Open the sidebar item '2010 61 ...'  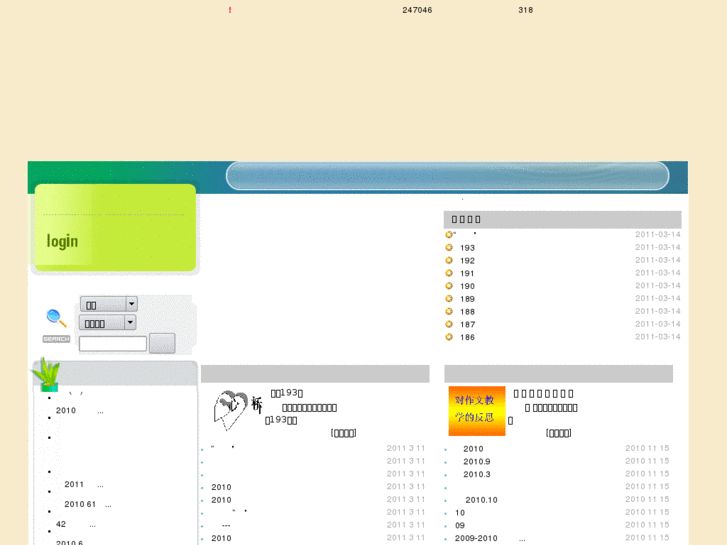point(88,504)
